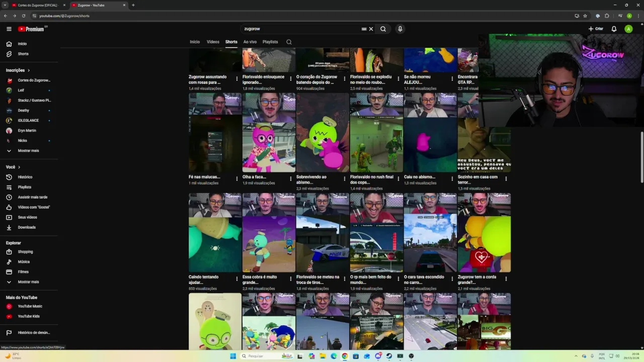Image resolution: width=644 pixels, height=362 pixels.
Task: Open Vídeos com "Gostei"
Action: (34, 207)
